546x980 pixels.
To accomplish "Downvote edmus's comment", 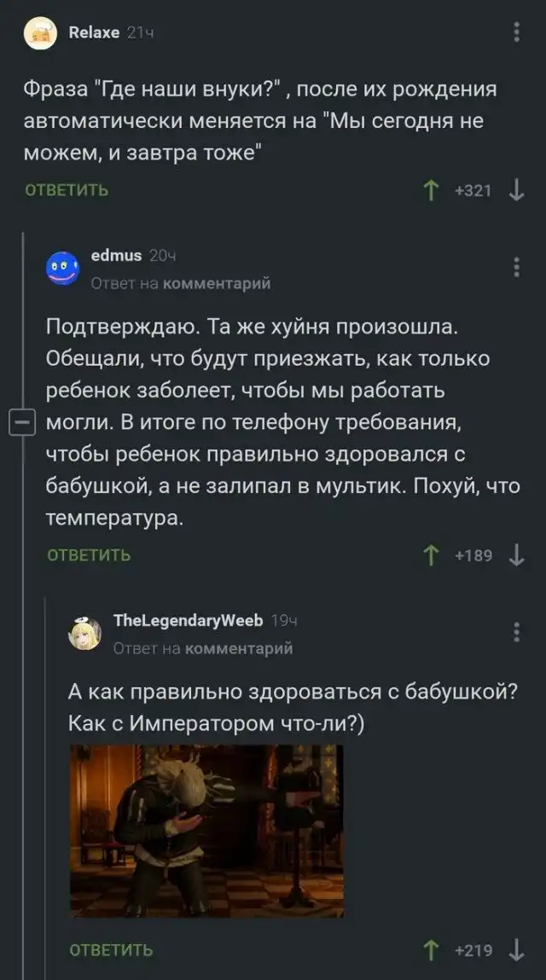I will click(515, 555).
